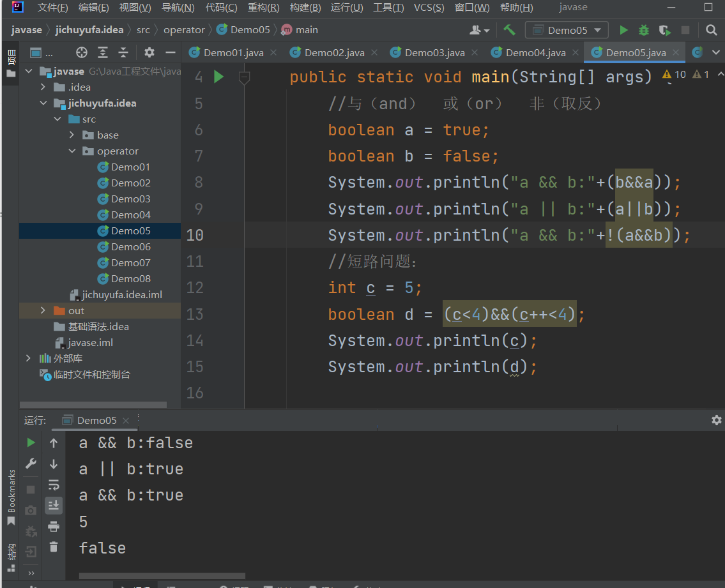This screenshot has width=725, height=588.
Task: Switch to the Demo03.java editor tab
Action: 434,52
